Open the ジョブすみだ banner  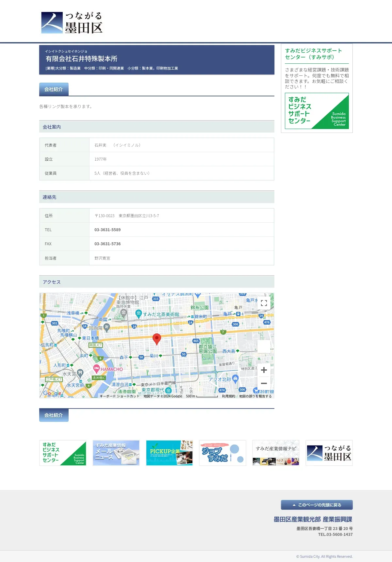click(222, 453)
